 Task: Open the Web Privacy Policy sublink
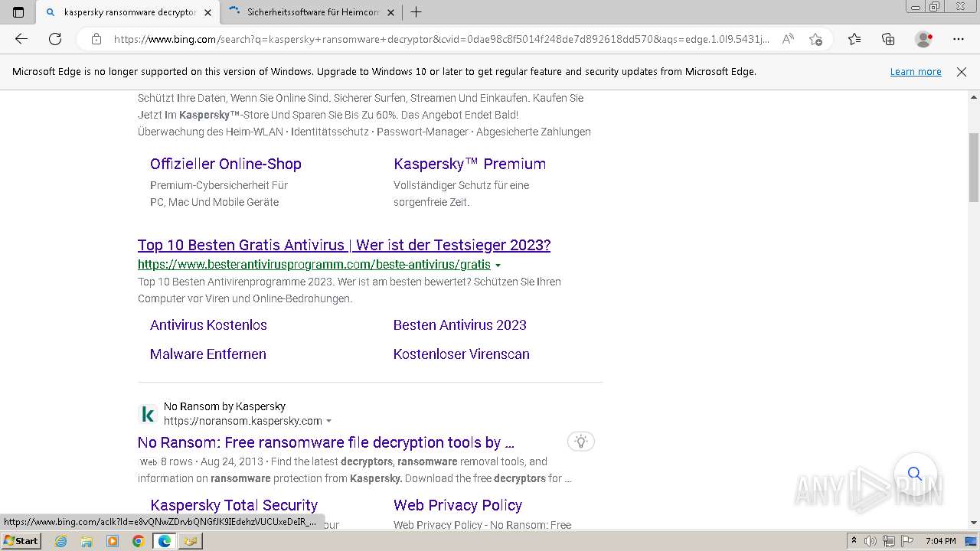[458, 505]
